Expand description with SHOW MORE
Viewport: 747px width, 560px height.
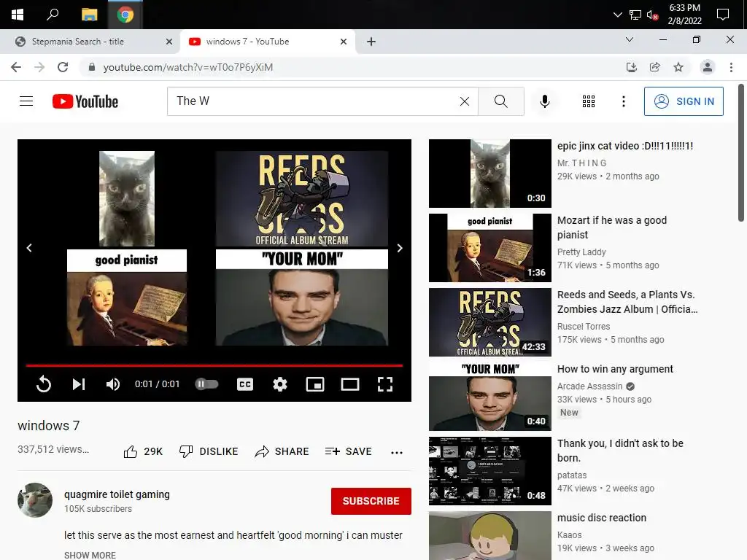[x=90, y=555]
